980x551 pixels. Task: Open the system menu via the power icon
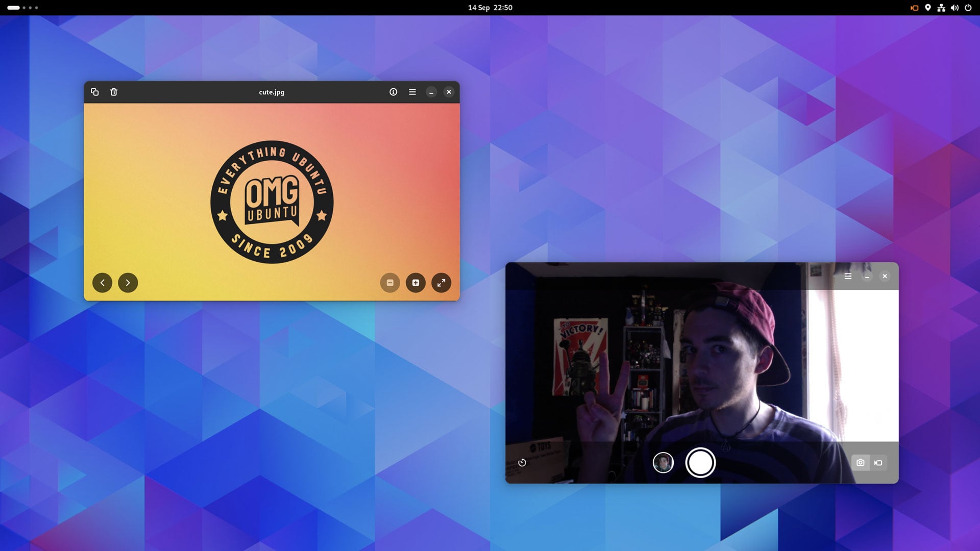[x=968, y=8]
